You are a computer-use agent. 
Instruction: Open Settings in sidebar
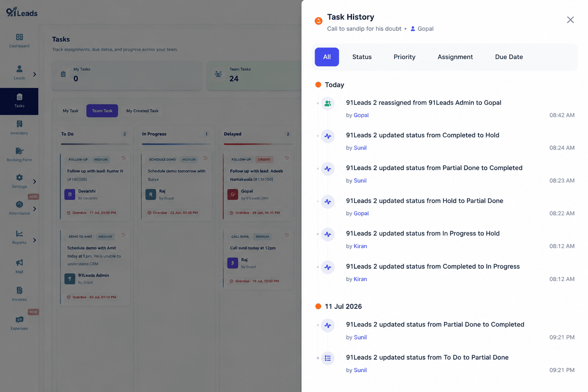[x=19, y=181]
